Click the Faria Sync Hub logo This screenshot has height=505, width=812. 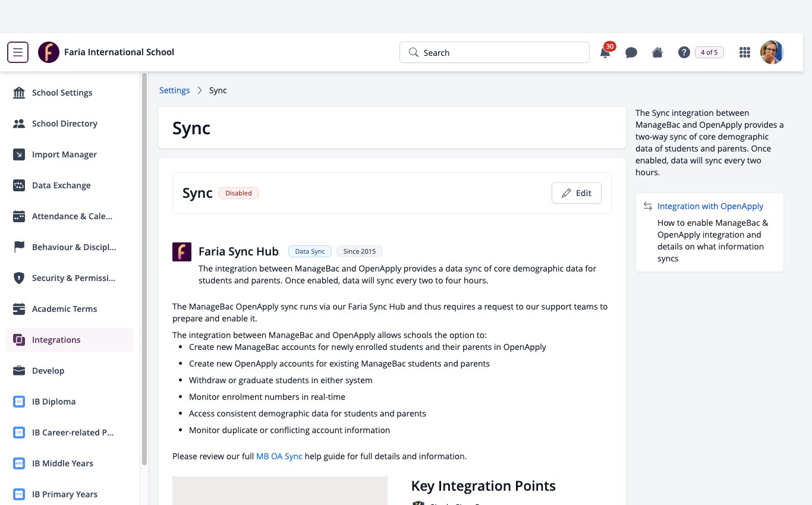(182, 252)
